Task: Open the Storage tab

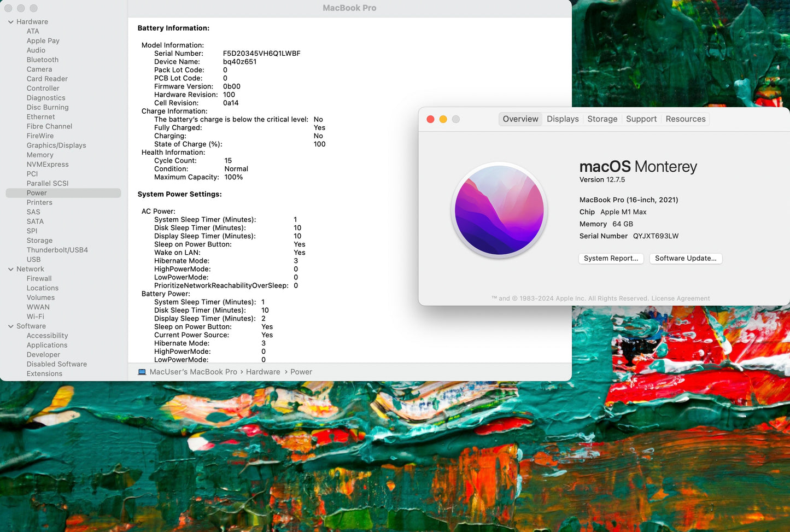Action: (602, 119)
